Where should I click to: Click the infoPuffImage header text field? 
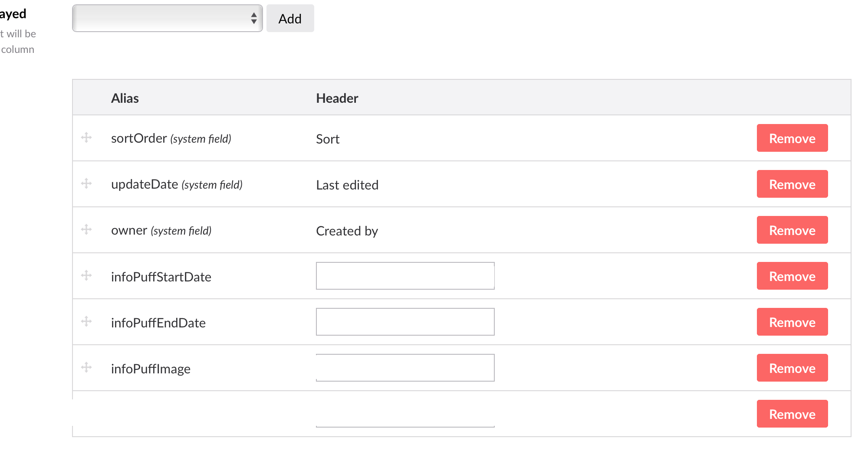pos(445,368)
